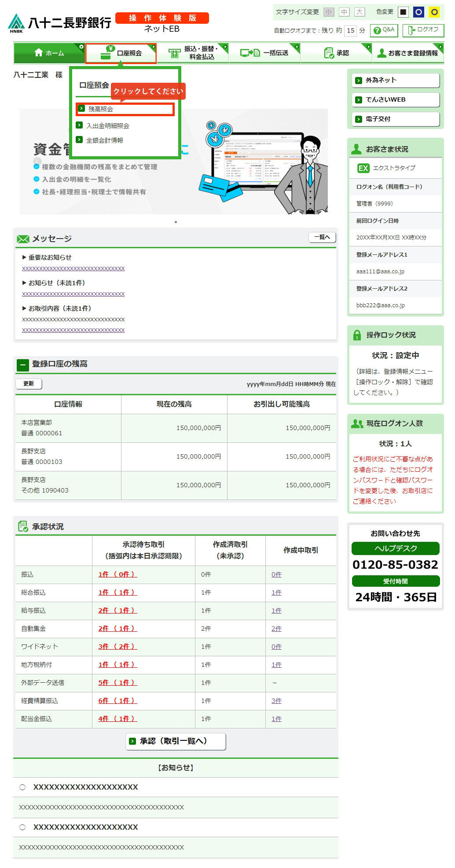The height and width of the screenshot is (868, 455).
Task: Select the first お知らせ radio button
Action: [22, 787]
